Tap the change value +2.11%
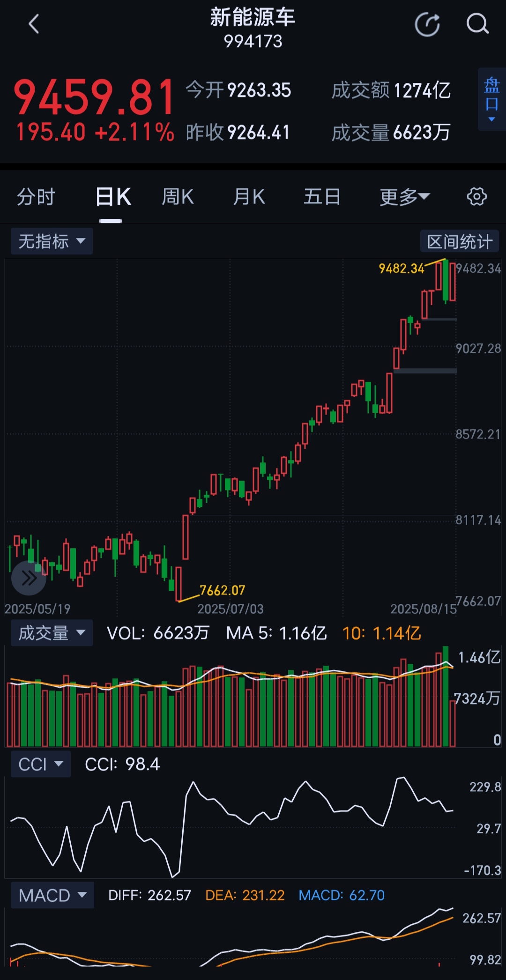Viewport: 506px width, 980px height. click(x=134, y=132)
